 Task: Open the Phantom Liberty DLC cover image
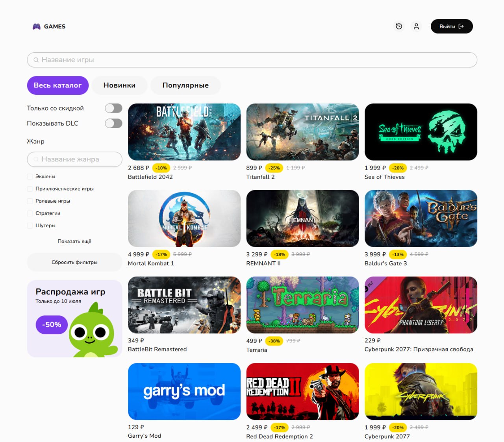pyautogui.click(x=421, y=305)
